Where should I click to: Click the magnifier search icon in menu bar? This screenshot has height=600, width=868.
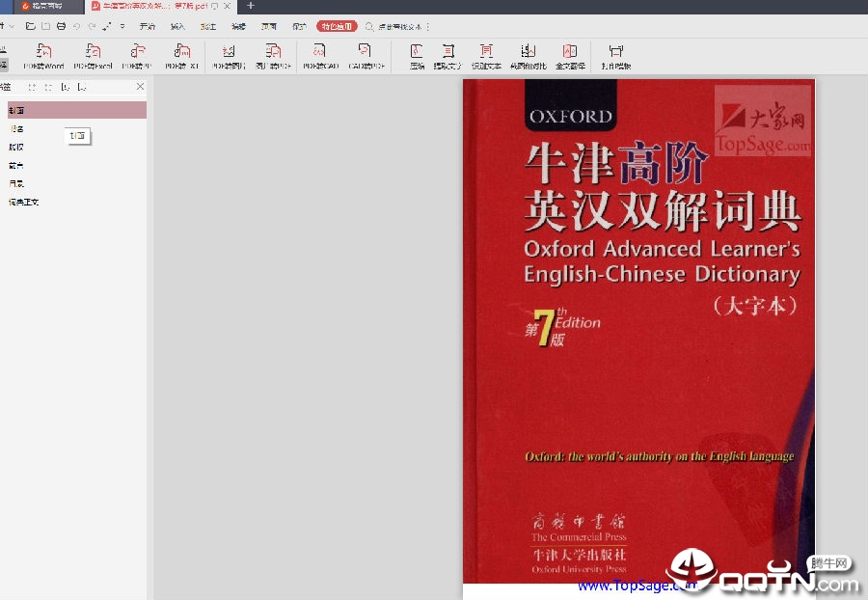(369, 26)
